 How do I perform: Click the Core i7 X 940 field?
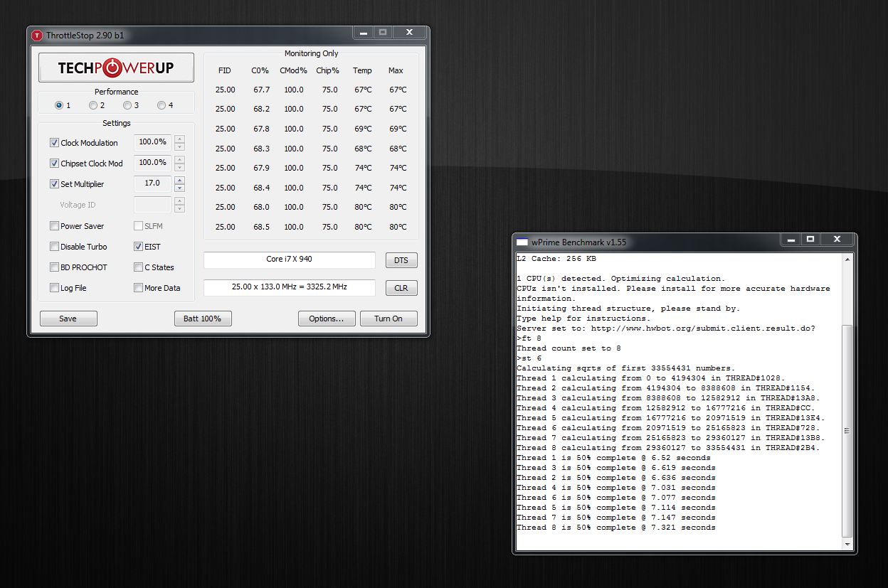point(289,260)
